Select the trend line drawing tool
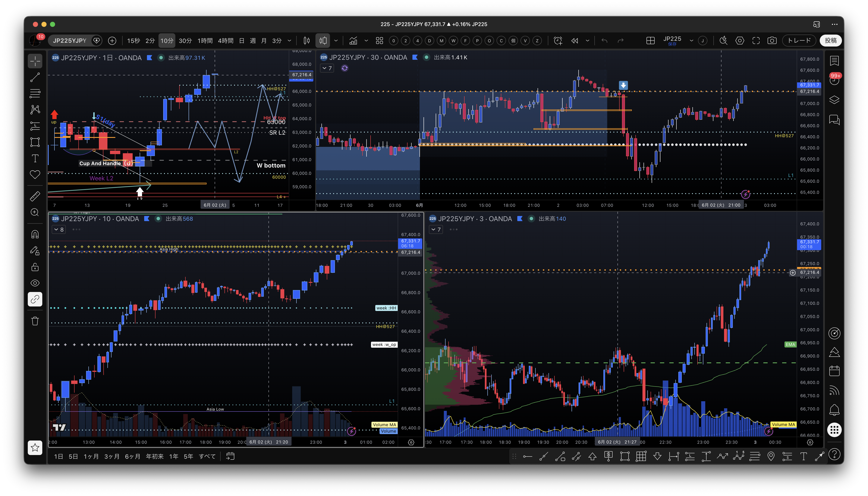Viewport: 868px width, 496px height. (x=35, y=78)
